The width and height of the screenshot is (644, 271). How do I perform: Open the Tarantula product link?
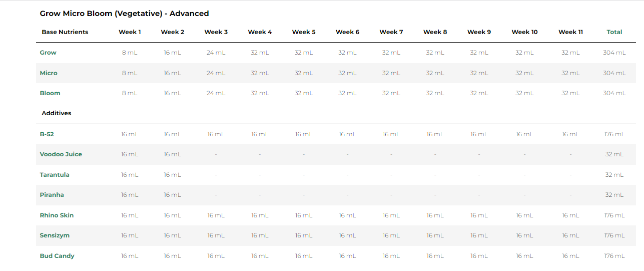pos(55,175)
